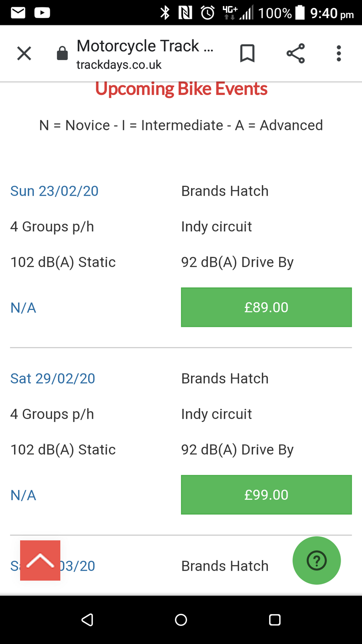This screenshot has height=644, width=362.
Task: Tap the padlock site security icon
Action: point(62,53)
